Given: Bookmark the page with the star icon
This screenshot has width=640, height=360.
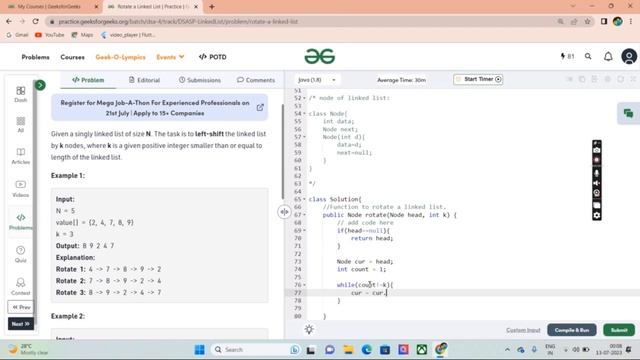Looking at the screenshot, I should [x=587, y=21].
